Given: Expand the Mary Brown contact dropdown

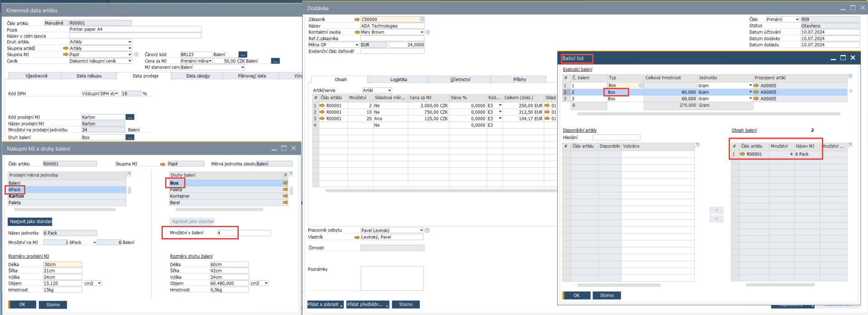Looking at the screenshot, I should (x=422, y=32).
